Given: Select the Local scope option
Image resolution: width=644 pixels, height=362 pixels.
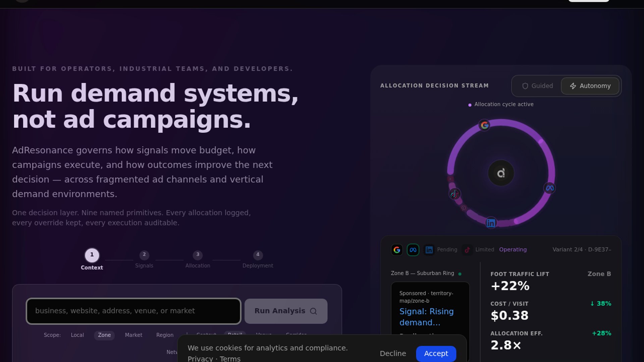Looking at the screenshot, I should [x=77, y=335].
